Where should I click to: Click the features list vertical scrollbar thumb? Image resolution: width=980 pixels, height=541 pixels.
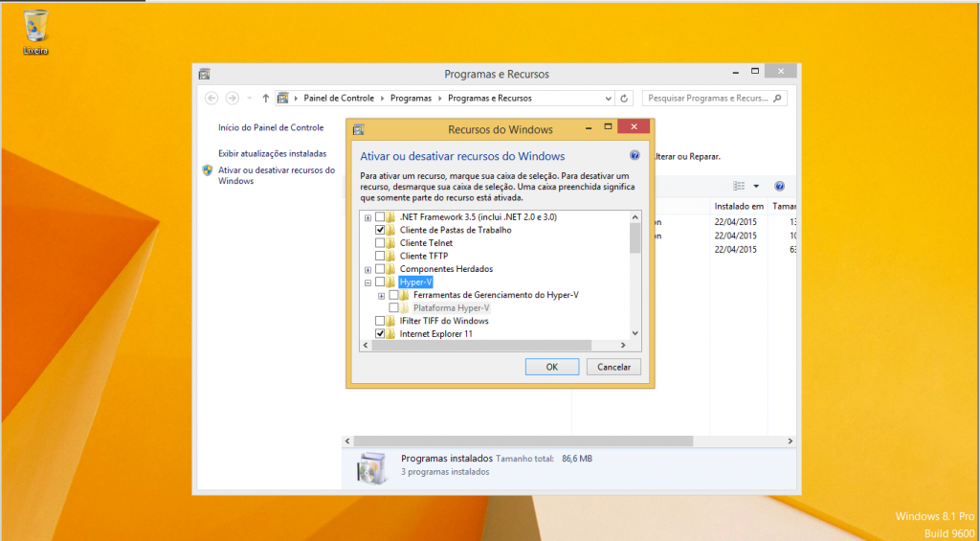tap(635, 237)
